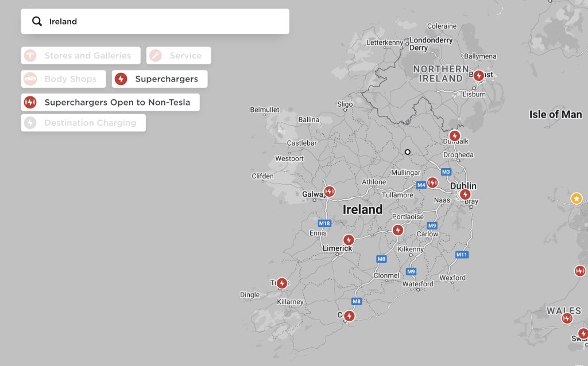Select the Cork Supercharger pin
The height and width of the screenshot is (366, 588).
click(349, 316)
